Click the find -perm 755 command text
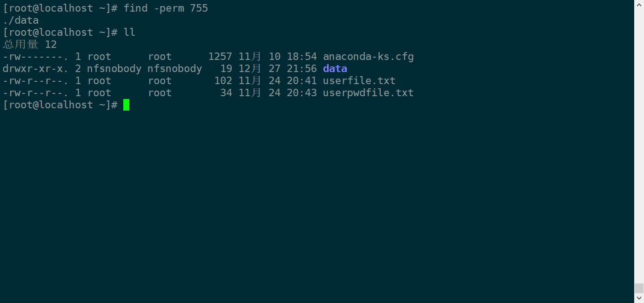The height and width of the screenshot is (303, 644). pyautogui.click(x=166, y=8)
